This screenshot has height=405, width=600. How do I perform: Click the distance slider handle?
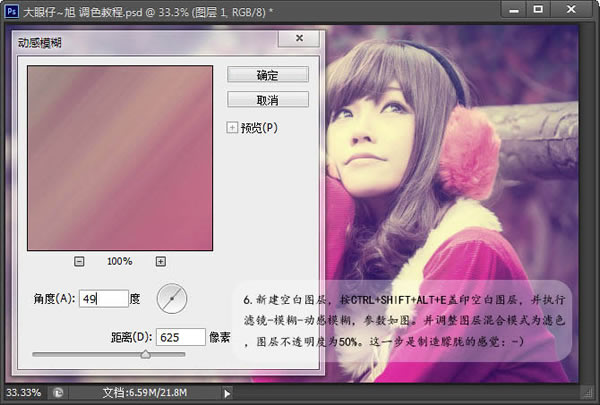(x=145, y=354)
